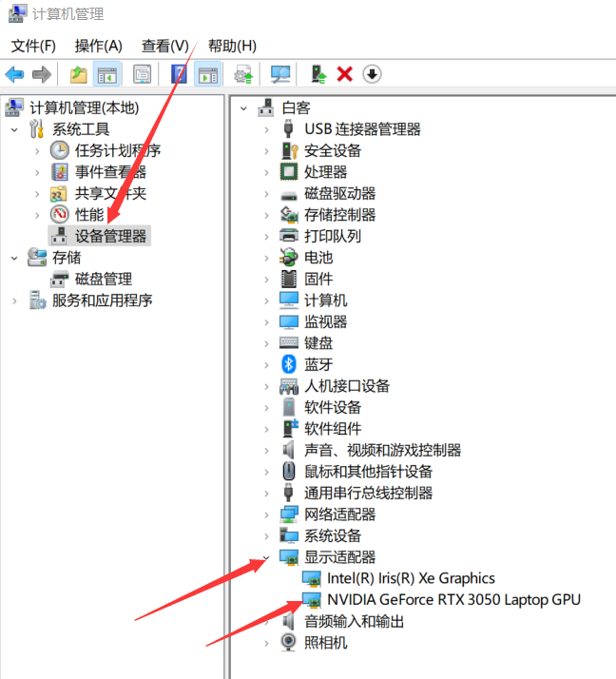Click the blue Help question mark icon

(x=179, y=74)
